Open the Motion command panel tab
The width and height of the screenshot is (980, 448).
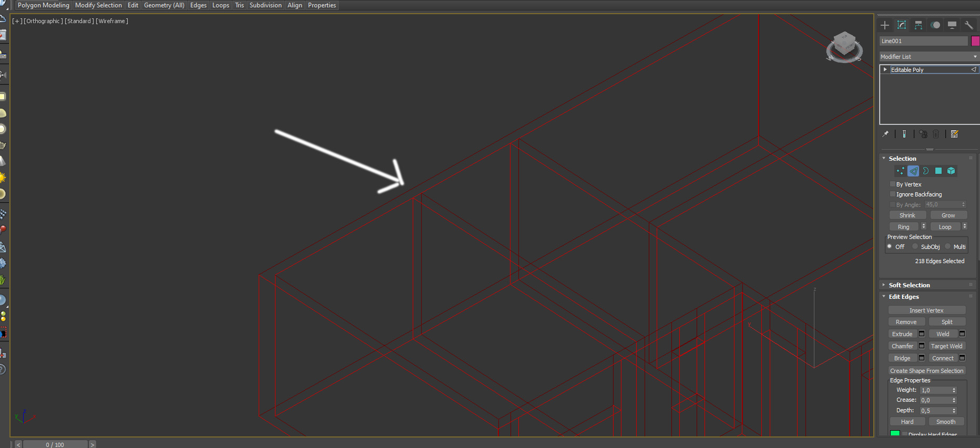[935, 25]
